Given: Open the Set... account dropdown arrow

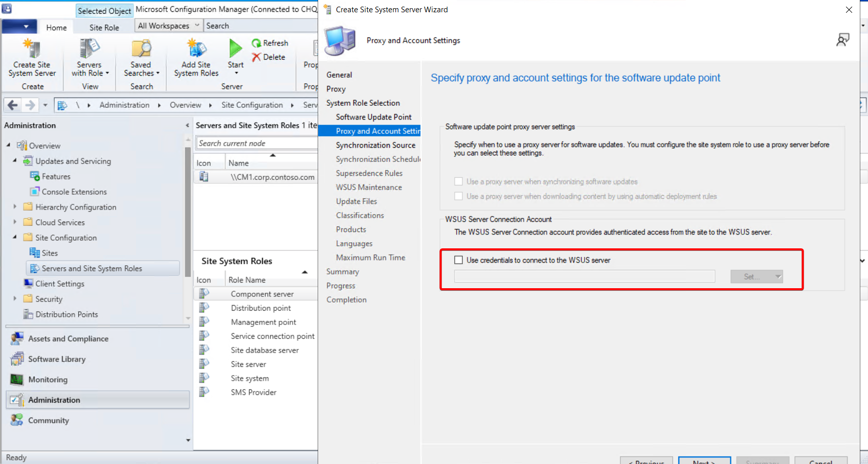Looking at the screenshot, I should 778,276.
